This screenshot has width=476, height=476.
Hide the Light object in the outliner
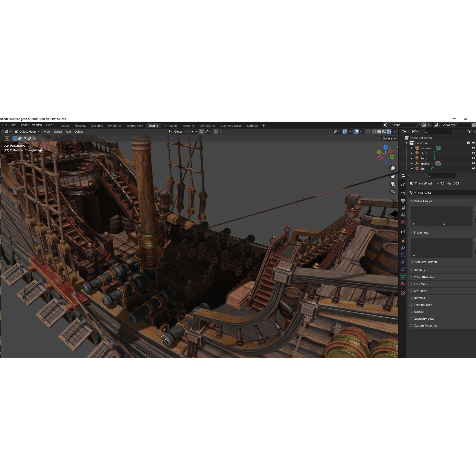pos(473,153)
